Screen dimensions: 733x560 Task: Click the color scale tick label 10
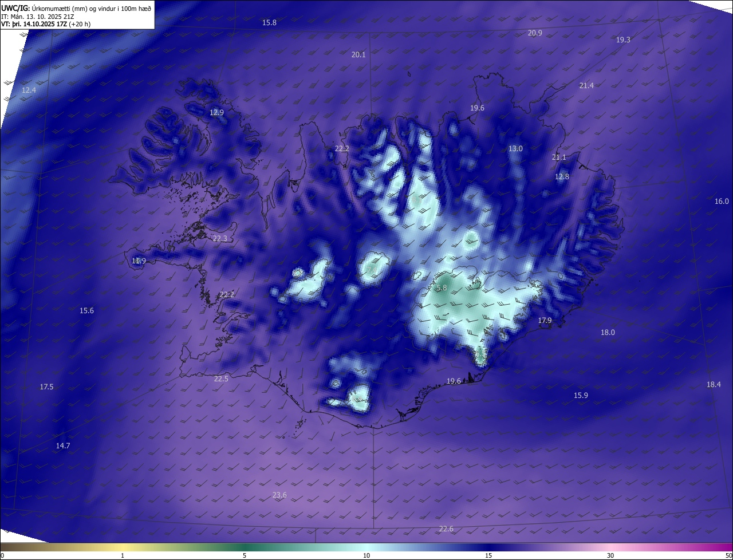click(366, 555)
